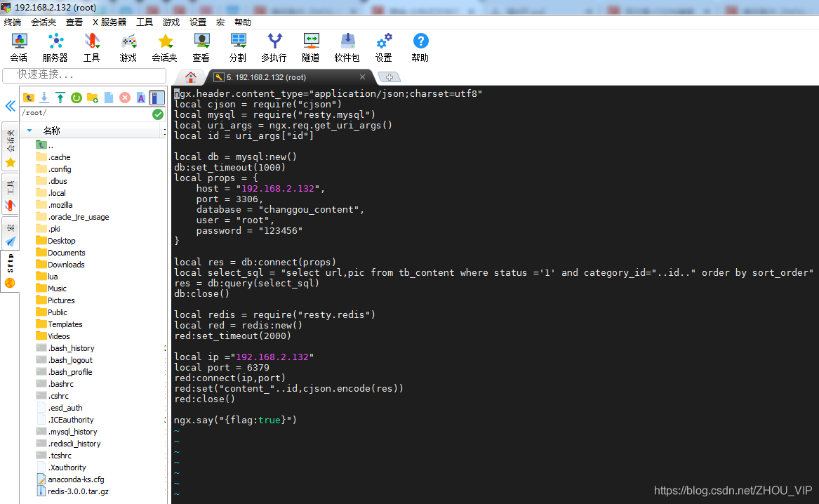Create a new folder in SFTP panel

[x=93, y=98]
